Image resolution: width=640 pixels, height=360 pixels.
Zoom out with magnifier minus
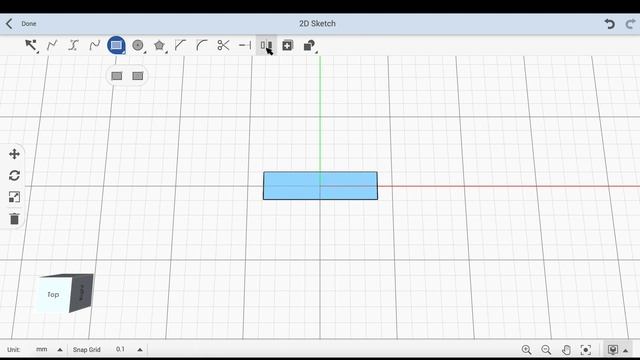tap(546, 350)
